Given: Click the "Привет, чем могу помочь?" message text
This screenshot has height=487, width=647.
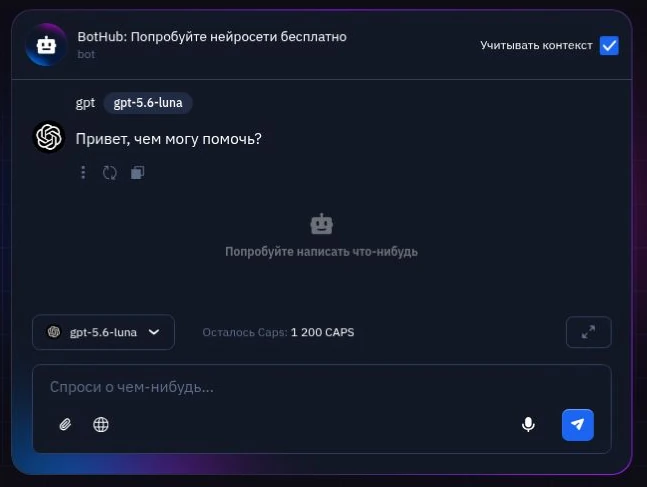Looking at the screenshot, I should point(168,139).
